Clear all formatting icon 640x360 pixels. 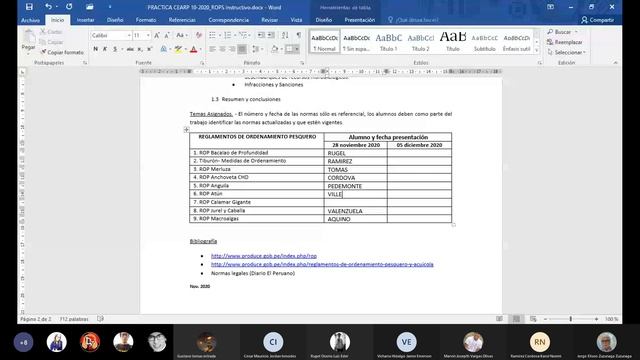(199, 36)
